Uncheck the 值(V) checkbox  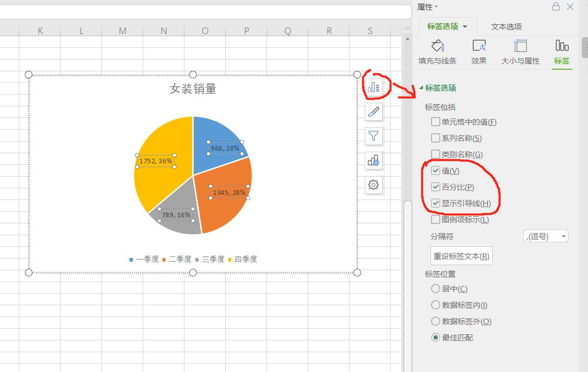pos(435,171)
